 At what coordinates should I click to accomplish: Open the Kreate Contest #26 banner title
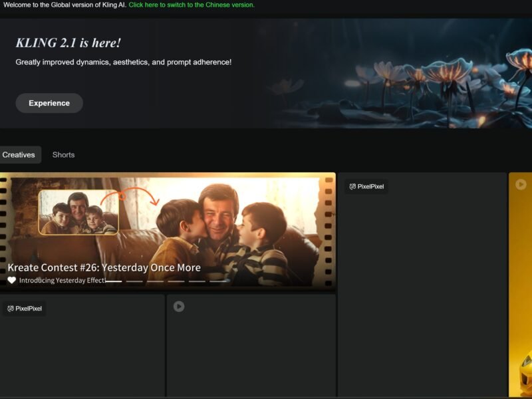[x=104, y=267]
